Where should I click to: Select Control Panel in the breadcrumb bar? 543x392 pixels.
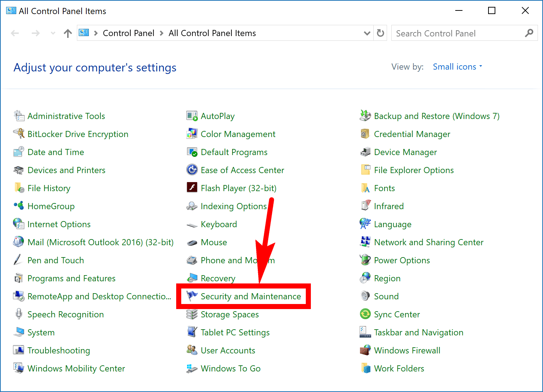click(x=129, y=33)
